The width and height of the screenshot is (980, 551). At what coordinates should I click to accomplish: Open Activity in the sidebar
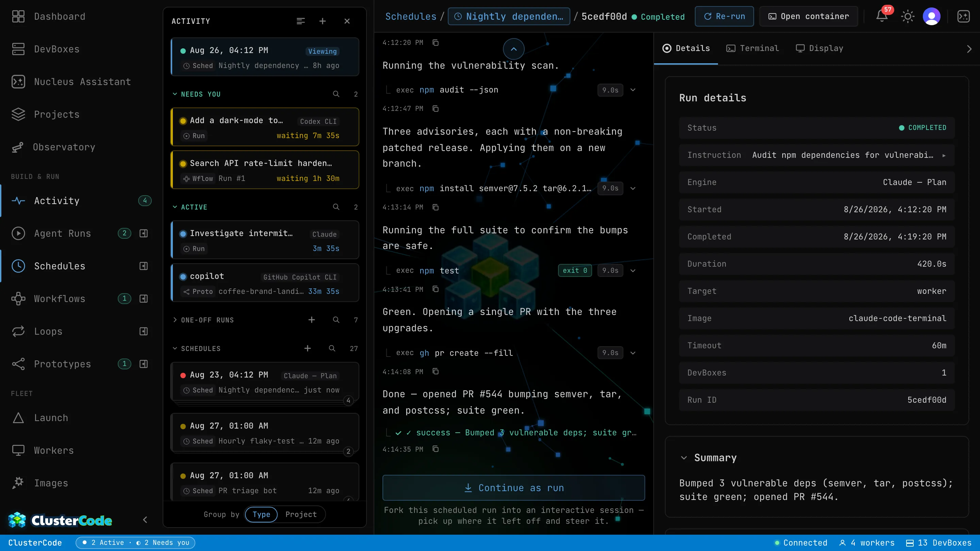coord(81,200)
